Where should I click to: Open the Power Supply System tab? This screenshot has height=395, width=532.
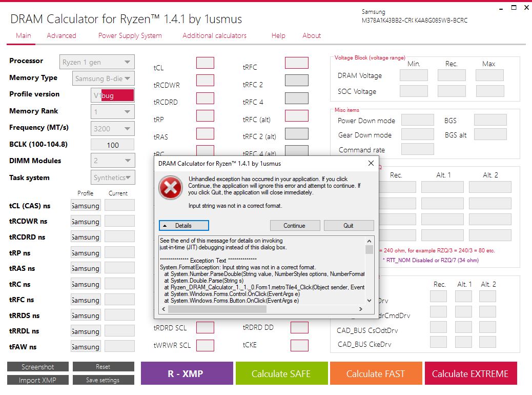[x=130, y=36]
